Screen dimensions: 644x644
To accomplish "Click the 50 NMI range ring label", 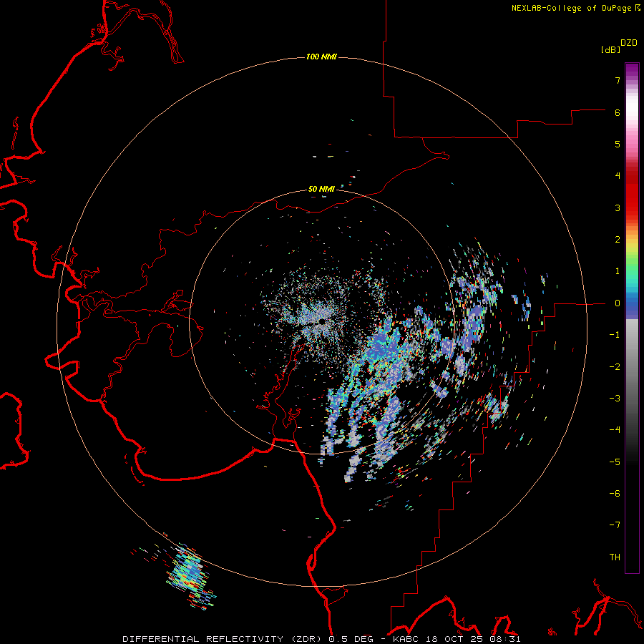I will [x=321, y=189].
